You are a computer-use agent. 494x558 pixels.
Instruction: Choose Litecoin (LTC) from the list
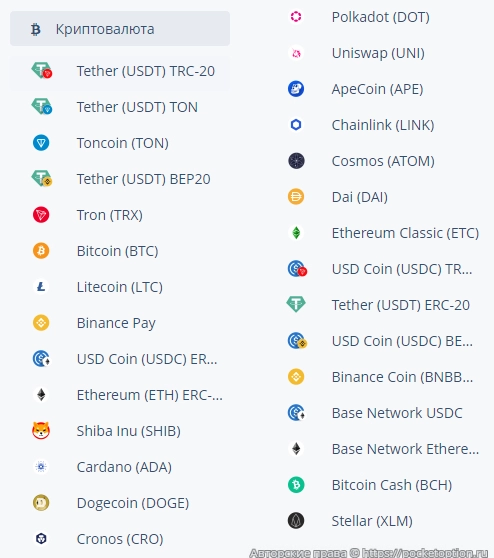pos(120,286)
